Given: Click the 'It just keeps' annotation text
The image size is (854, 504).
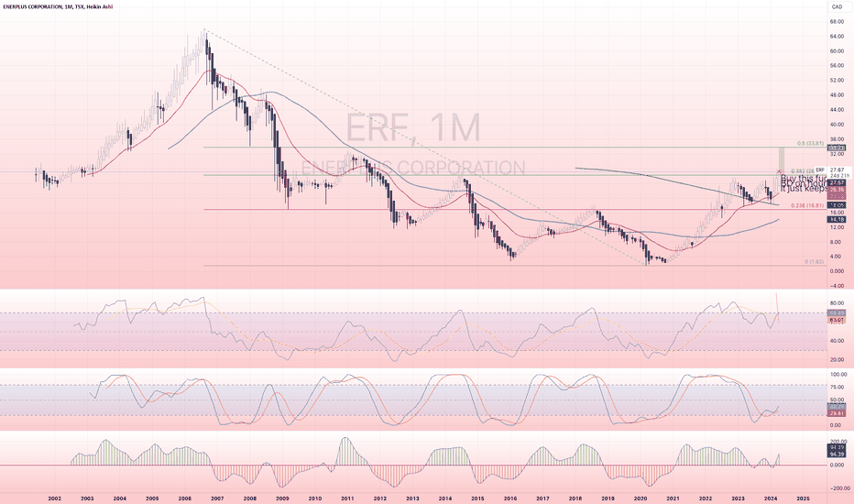Looking at the screenshot, I should 804,189.
